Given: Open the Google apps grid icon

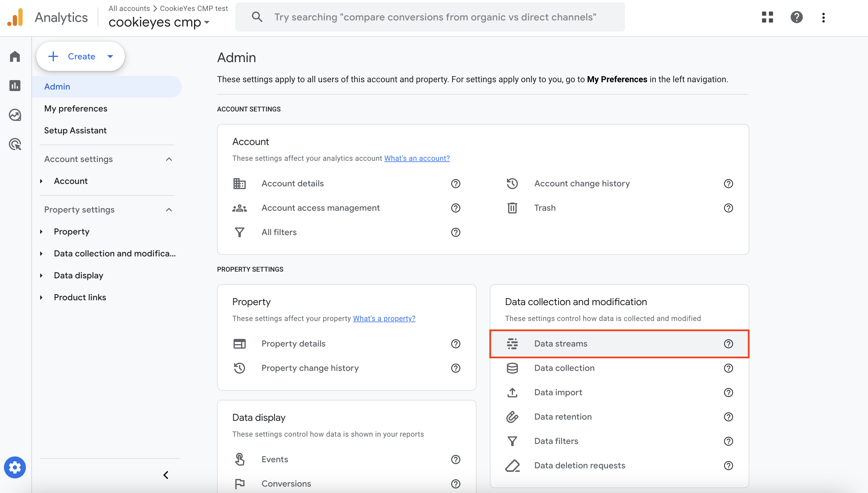Looking at the screenshot, I should click(768, 17).
